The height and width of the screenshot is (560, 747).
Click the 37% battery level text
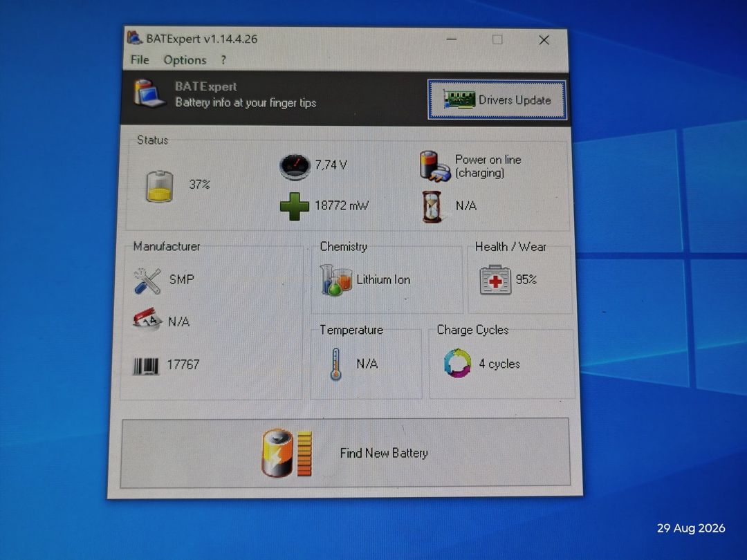(199, 185)
